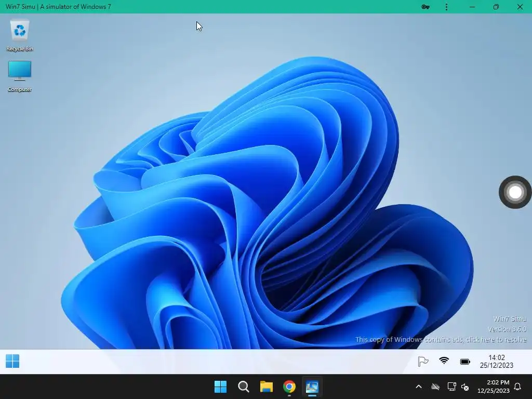Viewport: 532px width, 399px height.
Task: Click the muted volume tray icon
Action: point(465,387)
